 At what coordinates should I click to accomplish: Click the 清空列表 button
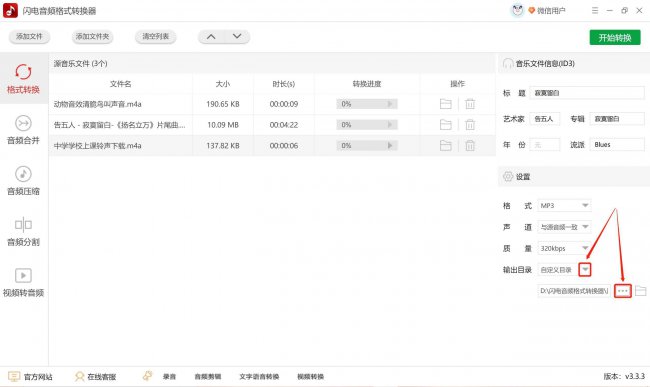tap(155, 36)
